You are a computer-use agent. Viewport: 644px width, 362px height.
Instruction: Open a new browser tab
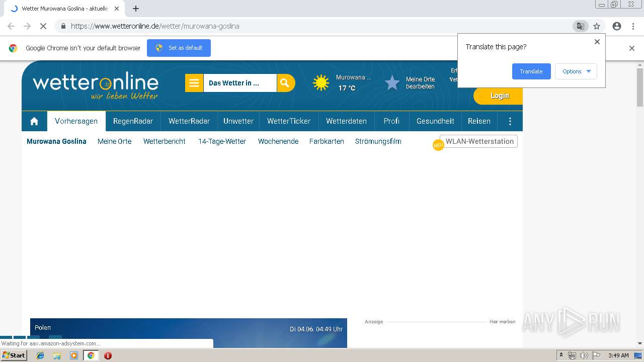(x=136, y=9)
